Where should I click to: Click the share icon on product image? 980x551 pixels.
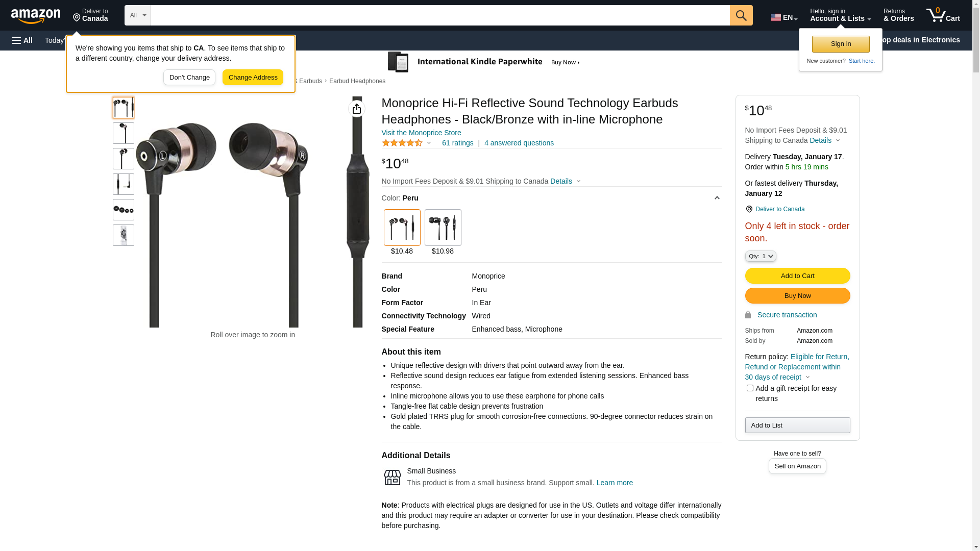357,109
